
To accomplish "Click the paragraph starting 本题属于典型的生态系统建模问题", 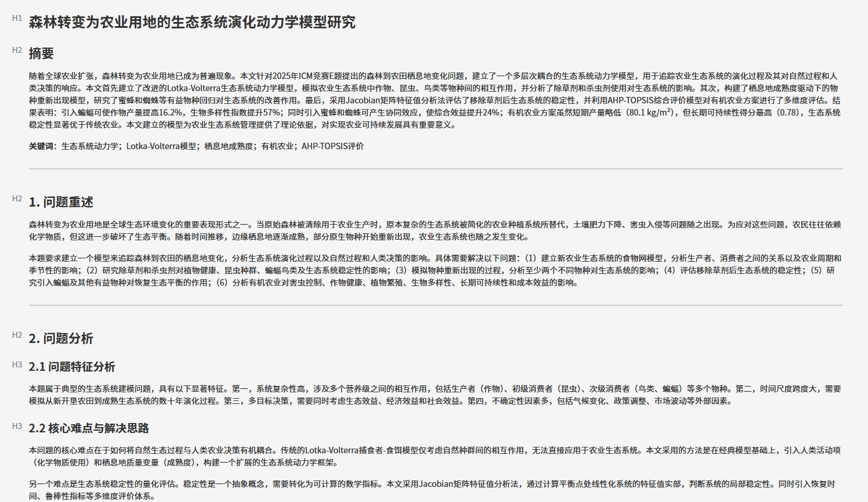I will point(436,395).
